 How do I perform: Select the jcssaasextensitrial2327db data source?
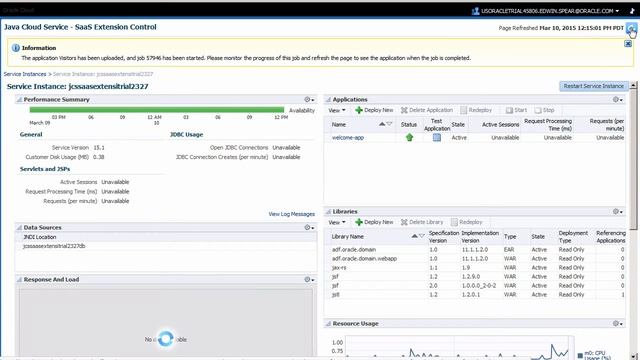pos(54,246)
